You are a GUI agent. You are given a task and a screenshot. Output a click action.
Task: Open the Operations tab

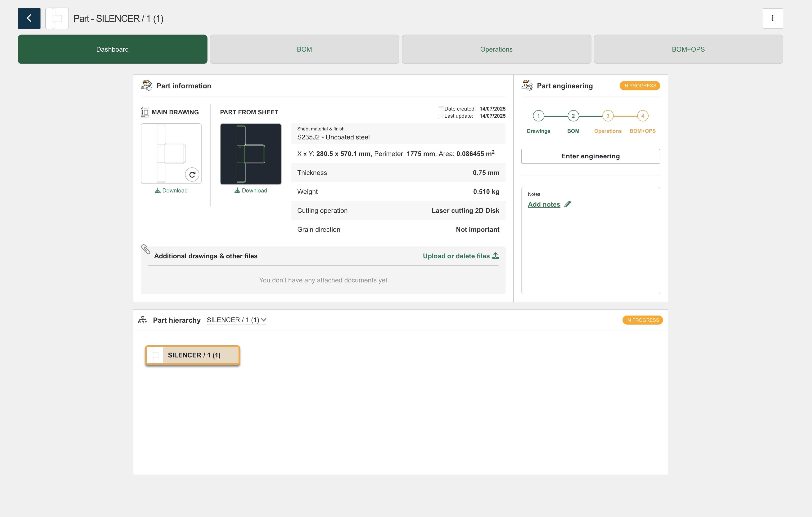tap(496, 49)
